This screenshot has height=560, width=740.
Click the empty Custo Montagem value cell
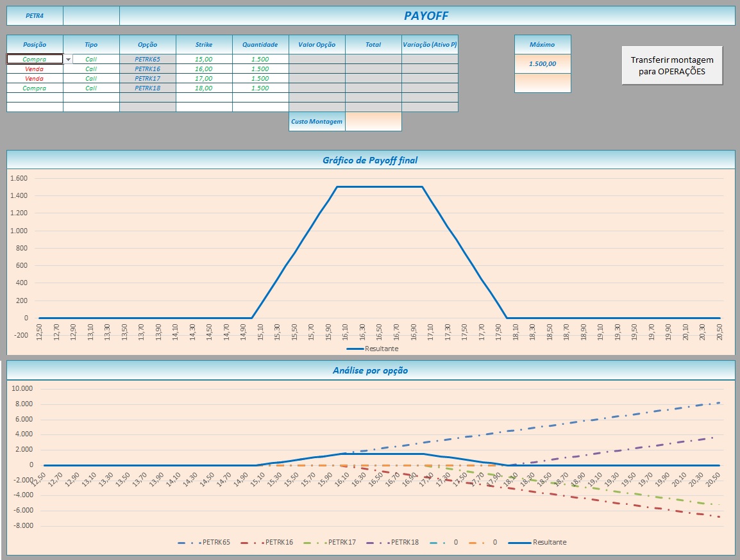pos(373,122)
